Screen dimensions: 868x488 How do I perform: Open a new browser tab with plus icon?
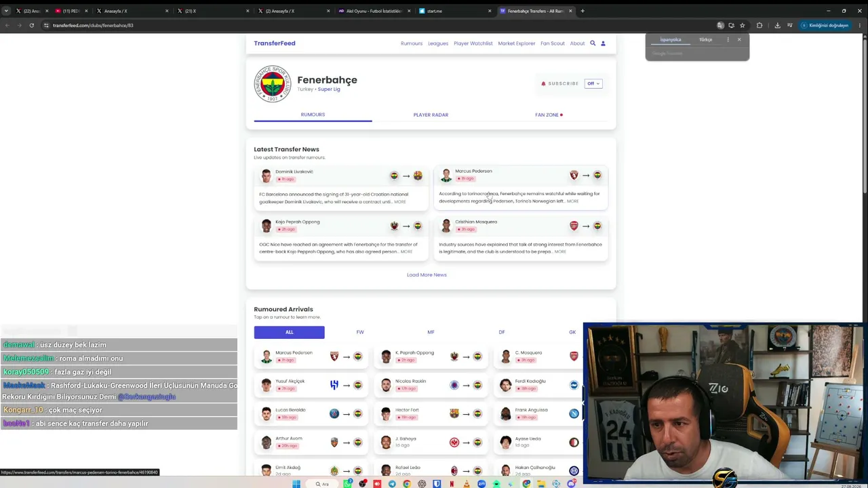[x=583, y=11]
